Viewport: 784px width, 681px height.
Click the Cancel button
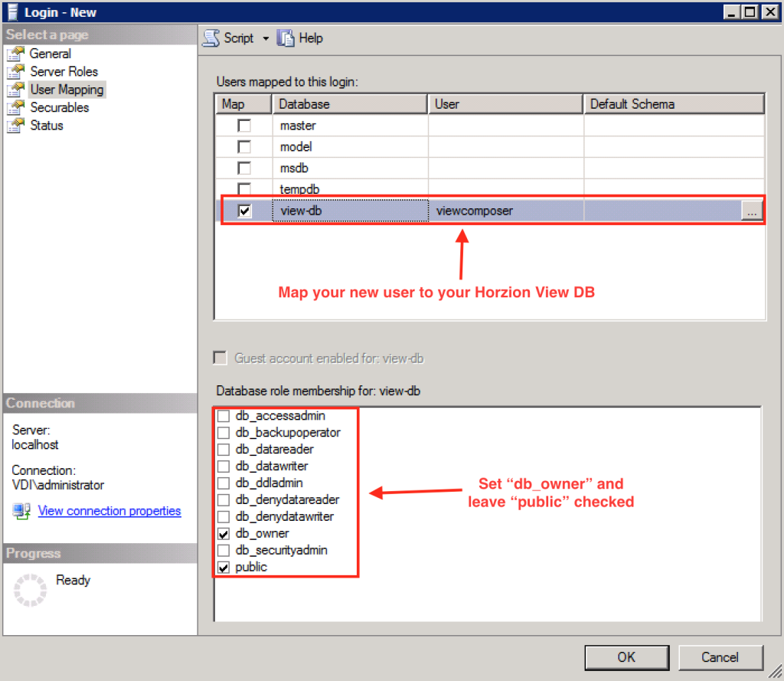720,657
